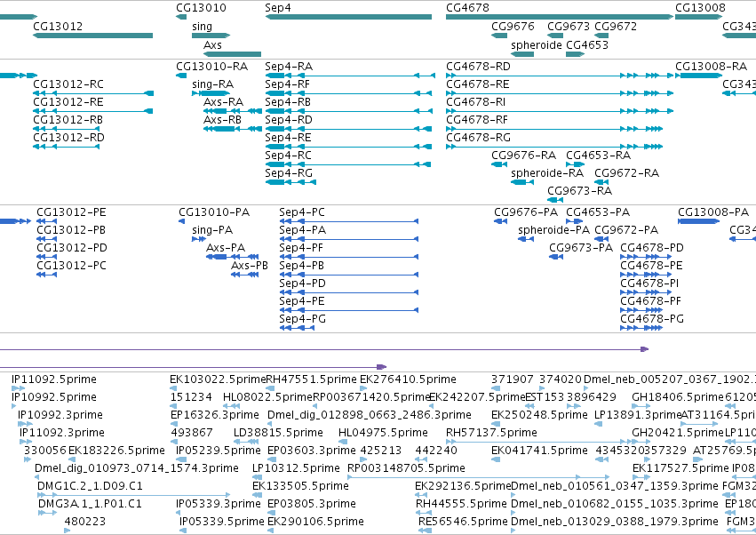Click transcript CG4678-RF

pos(477,120)
